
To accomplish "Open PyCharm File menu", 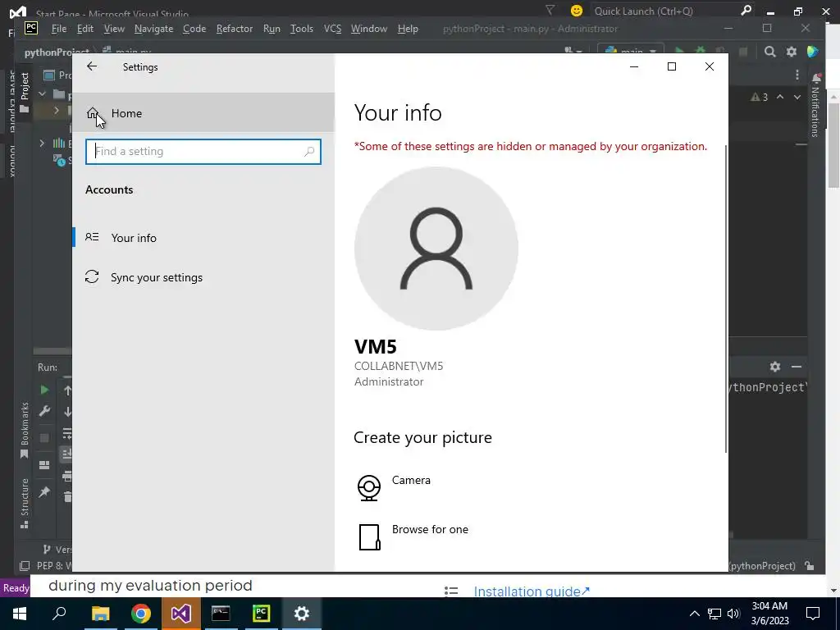I will pos(59,29).
